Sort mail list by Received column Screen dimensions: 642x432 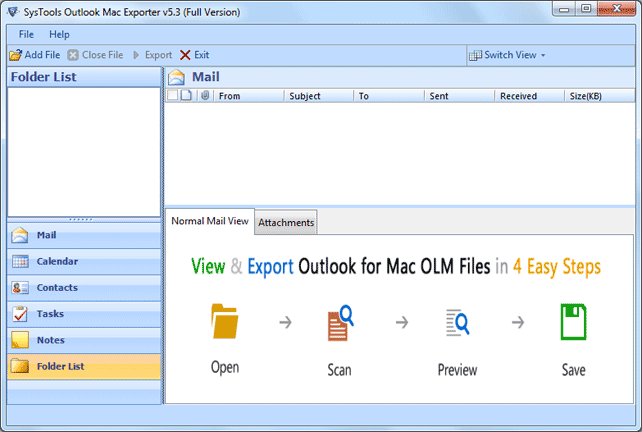(x=518, y=96)
